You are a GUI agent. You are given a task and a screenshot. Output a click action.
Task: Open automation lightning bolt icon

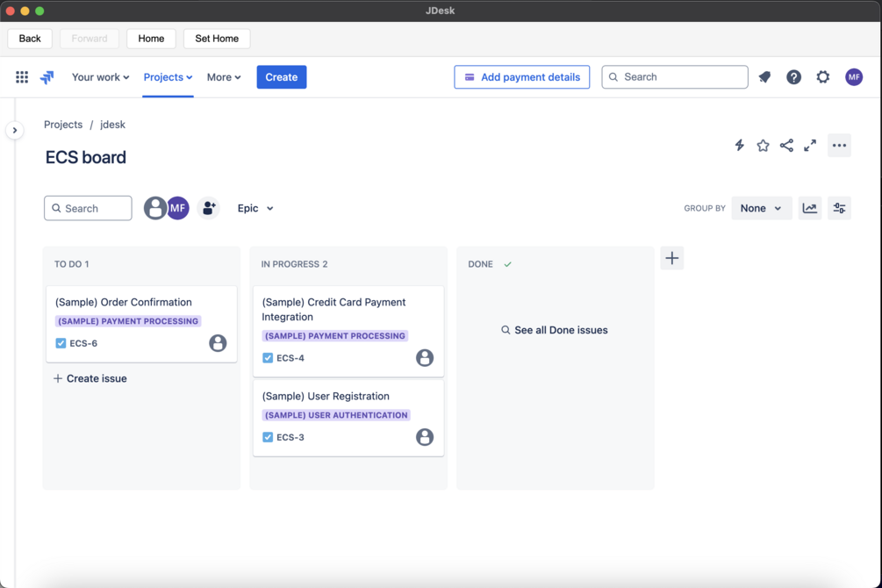740,145
